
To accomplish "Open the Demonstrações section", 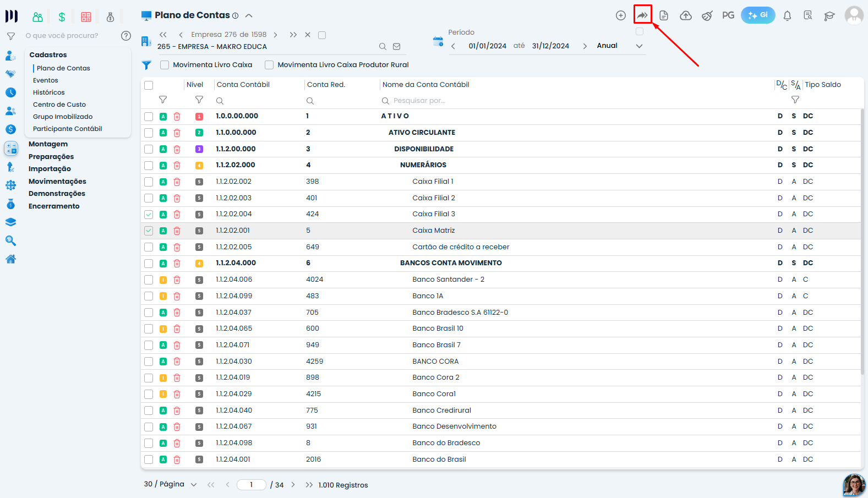I will coord(57,194).
